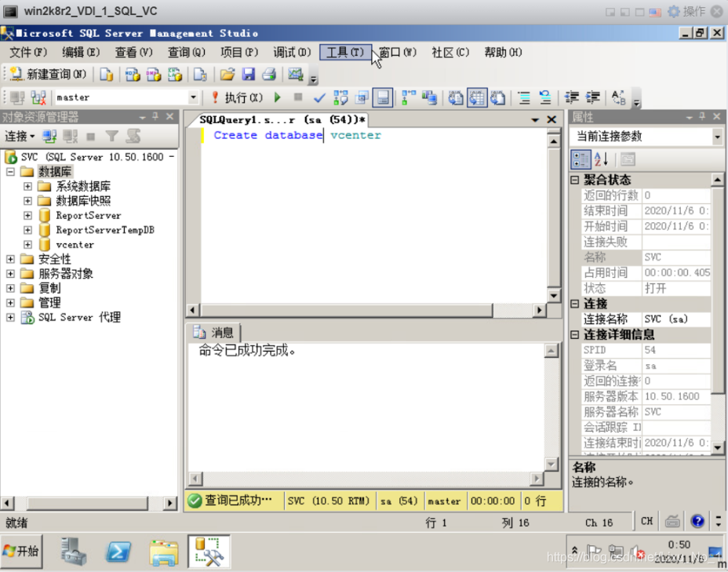Collapse Connection Details (连接详细信息) section
This screenshot has height=572, width=728.
575,335
